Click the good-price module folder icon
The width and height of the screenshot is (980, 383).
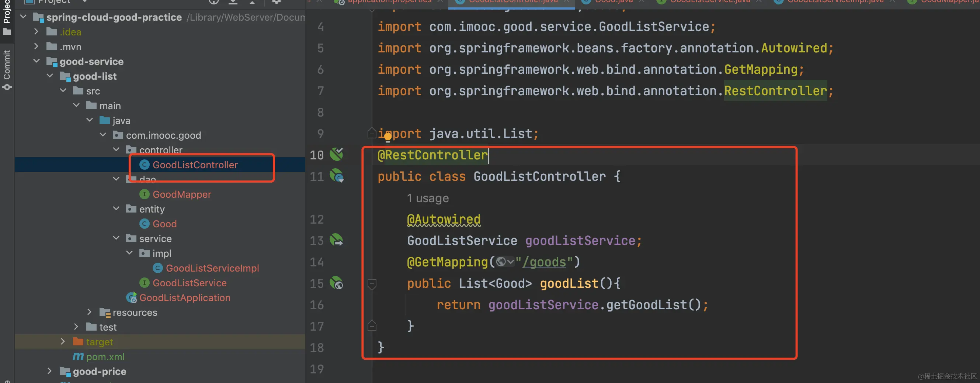click(65, 372)
